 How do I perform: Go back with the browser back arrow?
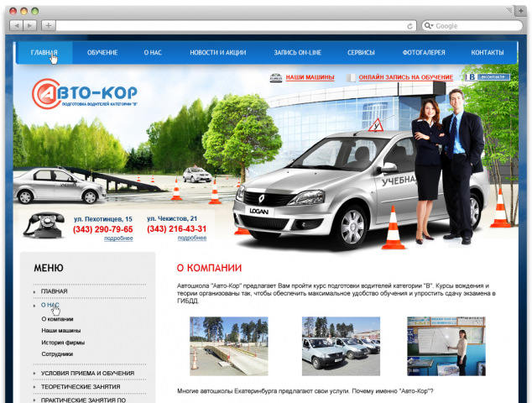point(16,25)
